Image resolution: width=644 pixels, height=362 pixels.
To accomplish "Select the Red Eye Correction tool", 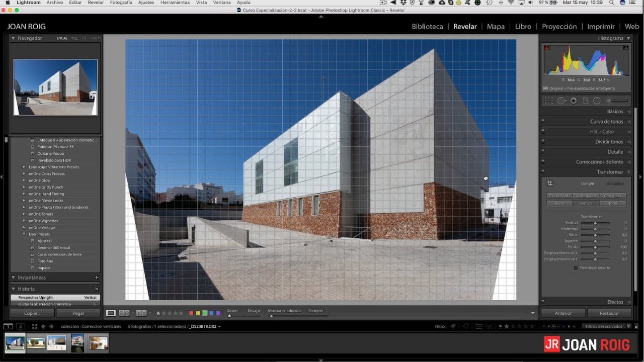I will click(x=573, y=101).
